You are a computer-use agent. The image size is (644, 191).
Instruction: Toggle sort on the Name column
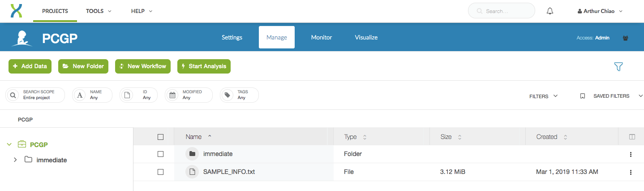(x=198, y=137)
